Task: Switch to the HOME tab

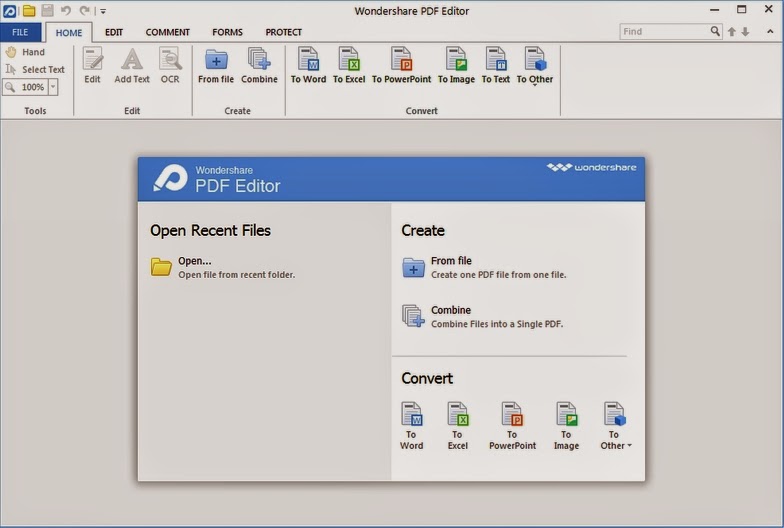Action: coord(68,32)
